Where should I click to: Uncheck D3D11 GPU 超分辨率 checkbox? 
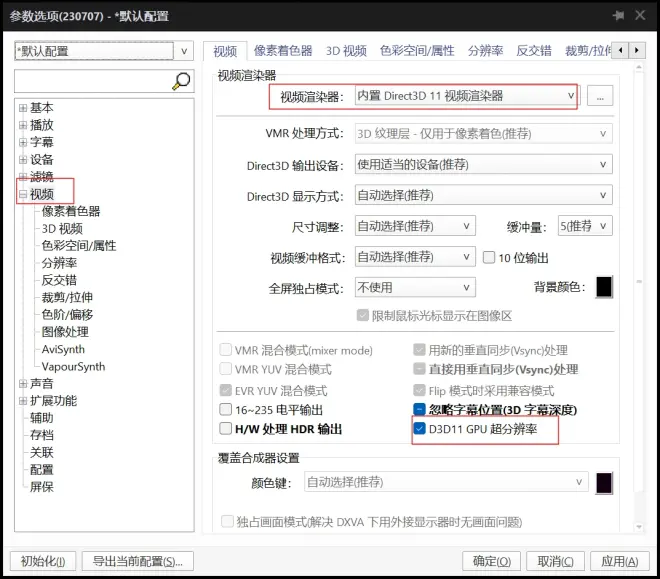pos(421,429)
